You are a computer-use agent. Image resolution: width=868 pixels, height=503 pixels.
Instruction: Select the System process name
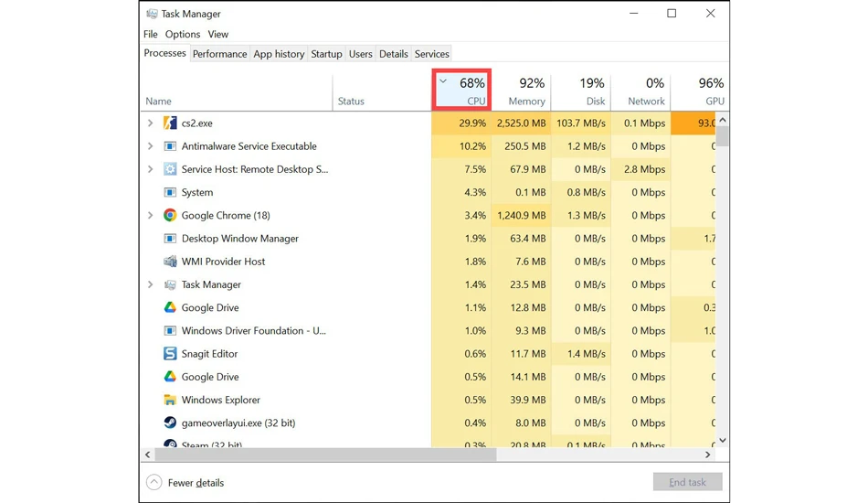click(x=197, y=192)
